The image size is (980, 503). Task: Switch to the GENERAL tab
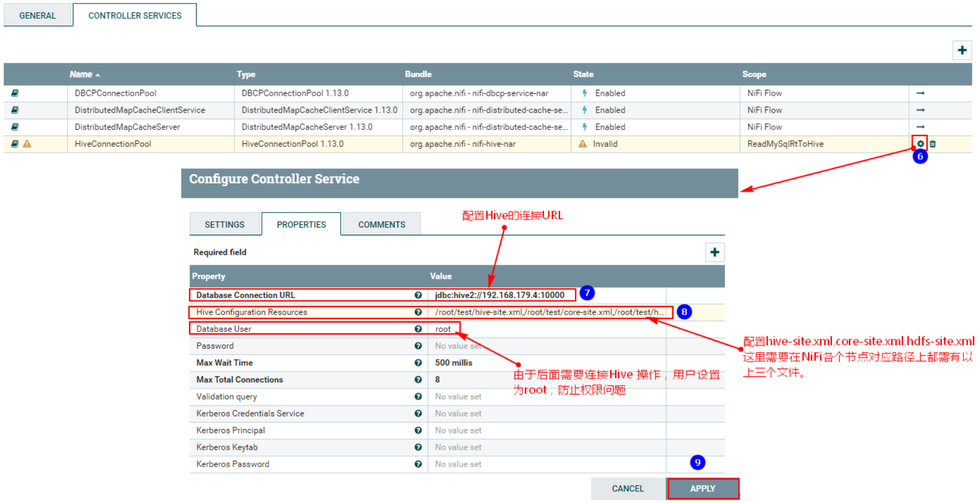point(38,15)
